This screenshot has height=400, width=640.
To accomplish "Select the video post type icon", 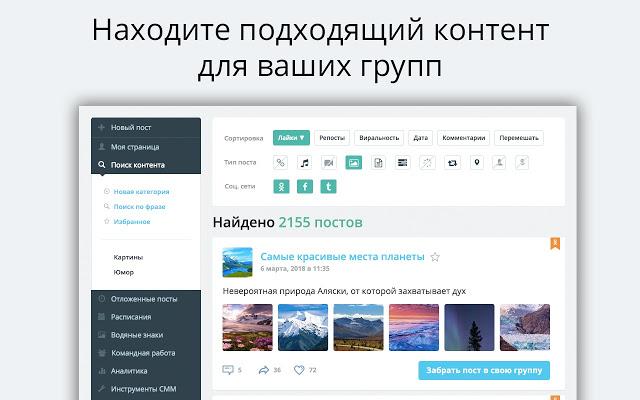I will click(x=329, y=163).
